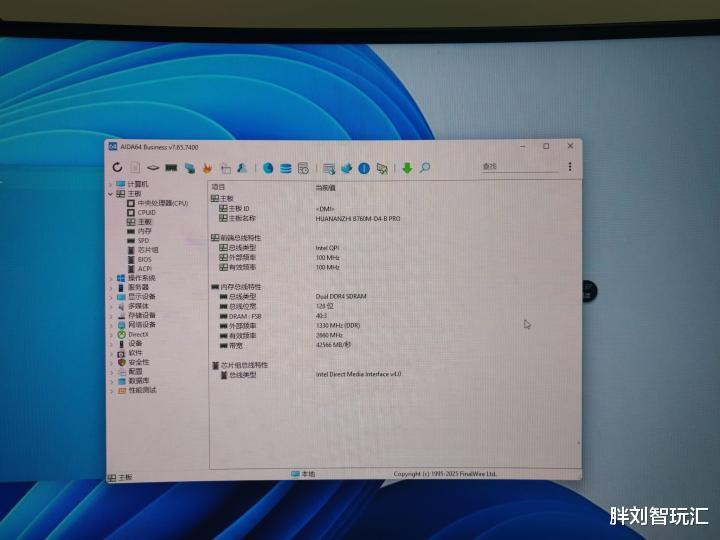Expand the 安全性 tree node

111,363
